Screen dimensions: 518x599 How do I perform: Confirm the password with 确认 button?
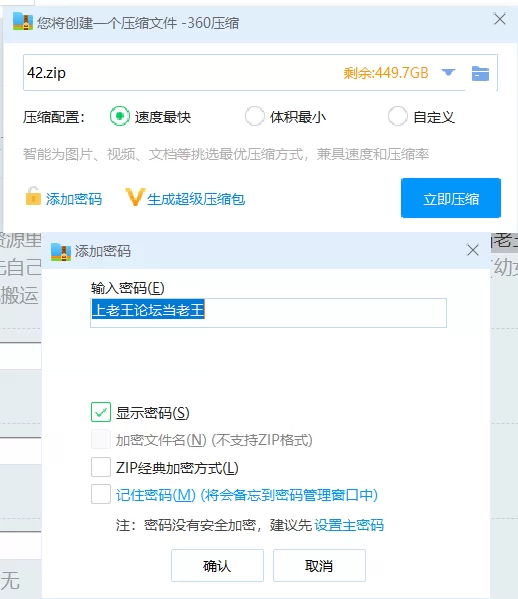click(217, 565)
